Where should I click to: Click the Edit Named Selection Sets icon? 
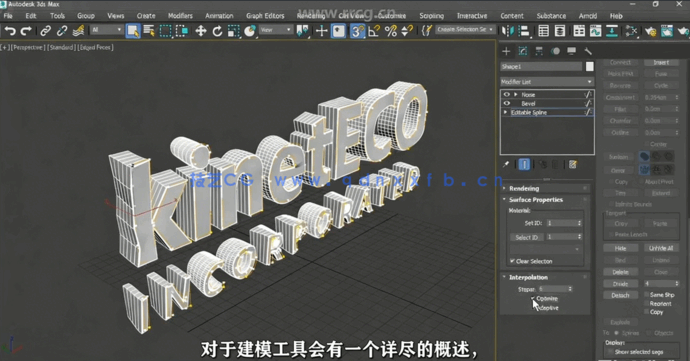click(x=426, y=31)
